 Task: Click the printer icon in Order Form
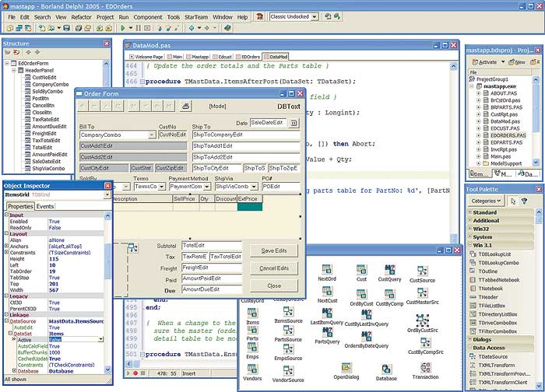pos(185,106)
